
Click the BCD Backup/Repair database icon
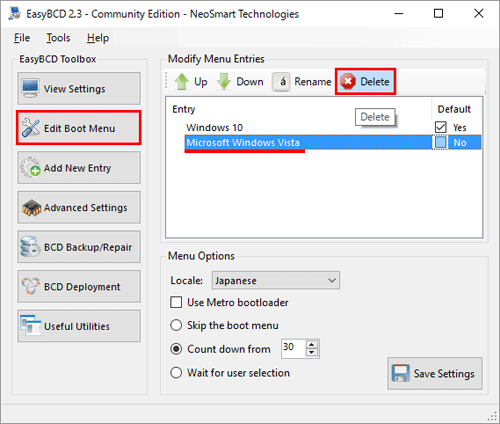30,247
